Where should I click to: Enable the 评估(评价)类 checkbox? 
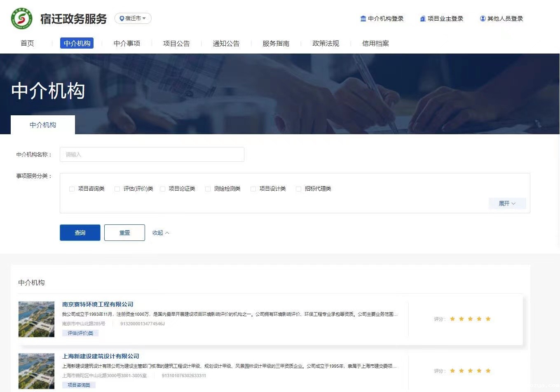[117, 189]
